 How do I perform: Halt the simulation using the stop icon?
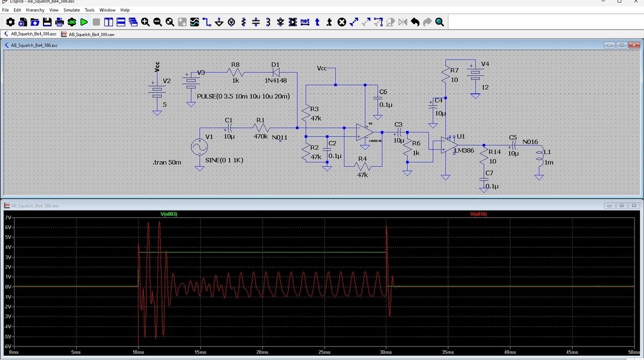97,22
